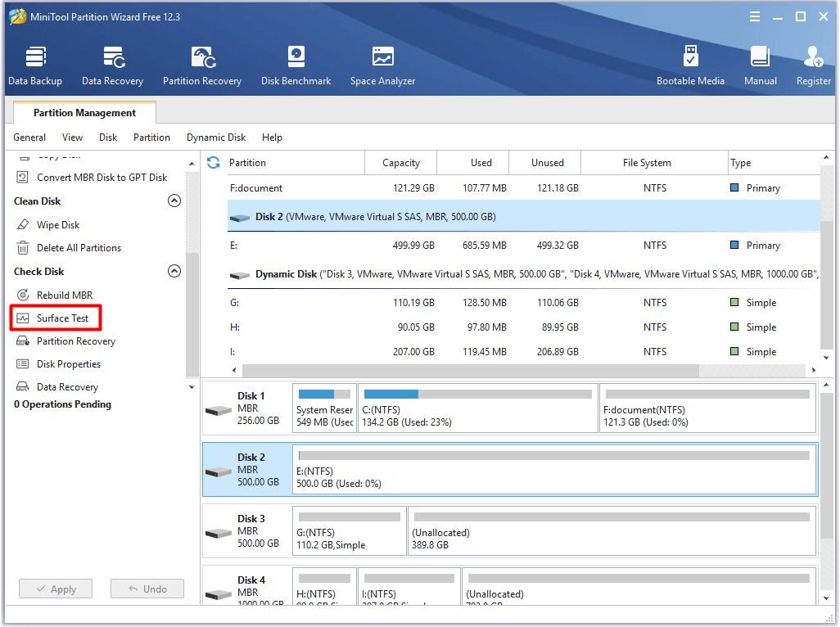Click Rebuild MBR link text
Viewport: 840px width, 627px height.
coord(65,295)
